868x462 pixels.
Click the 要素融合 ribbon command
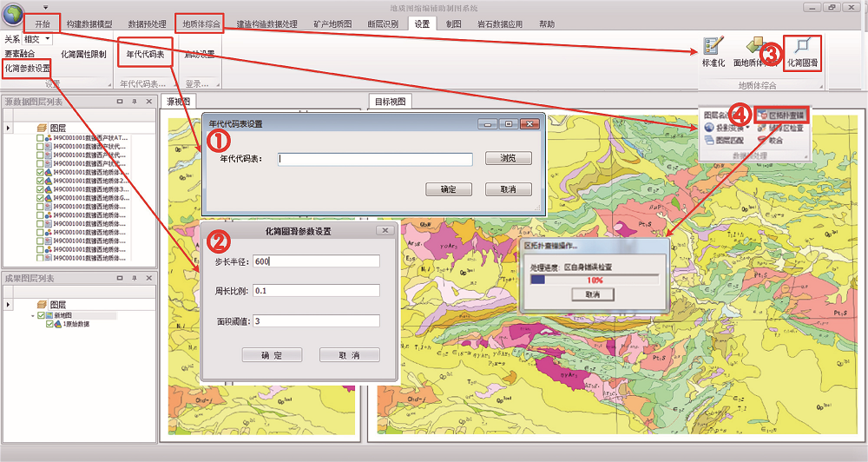(20, 54)
